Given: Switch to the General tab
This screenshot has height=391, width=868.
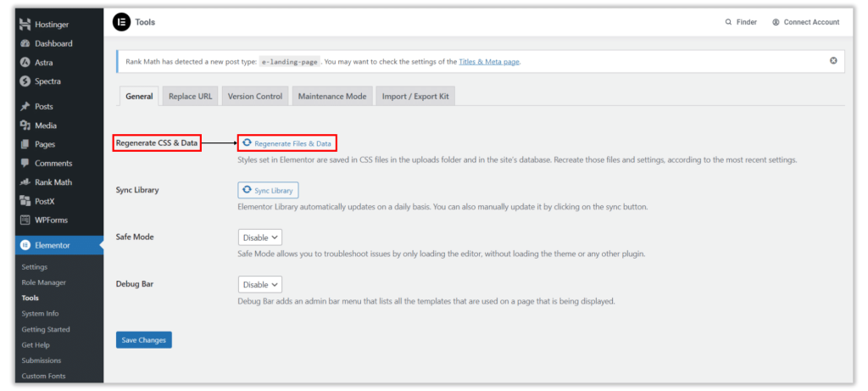Looking at the screenshot, I should (x=139, y=96).
